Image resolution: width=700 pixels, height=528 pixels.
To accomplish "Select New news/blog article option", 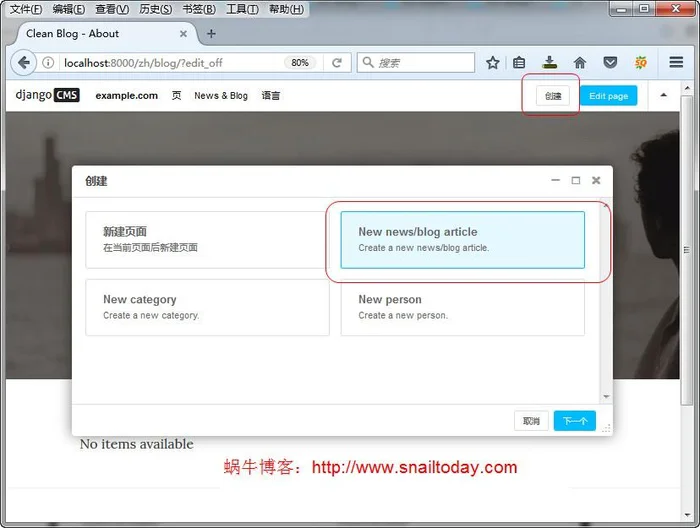I will coord(462,240).
